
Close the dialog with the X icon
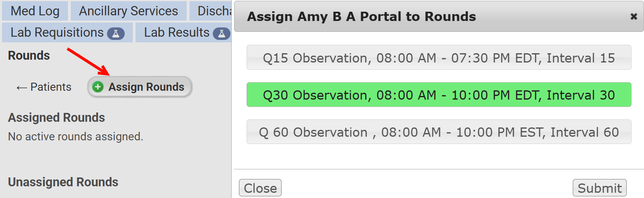coord(634,17)
